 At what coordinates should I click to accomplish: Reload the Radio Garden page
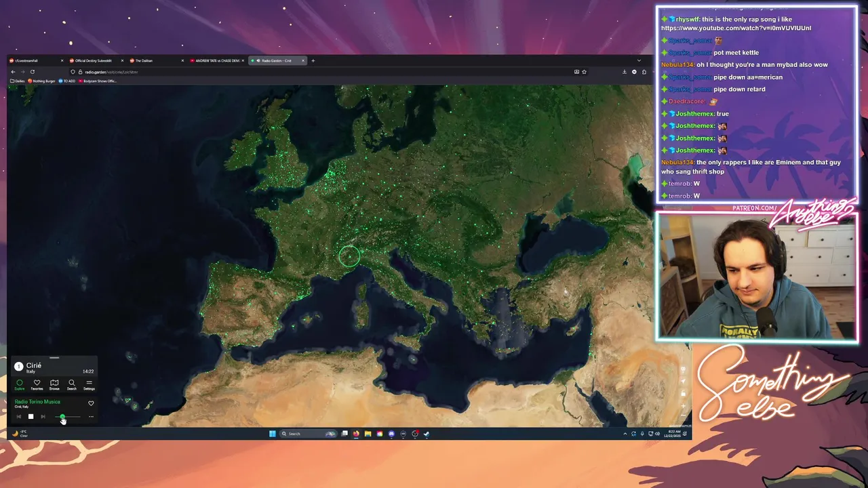[32, 72]
